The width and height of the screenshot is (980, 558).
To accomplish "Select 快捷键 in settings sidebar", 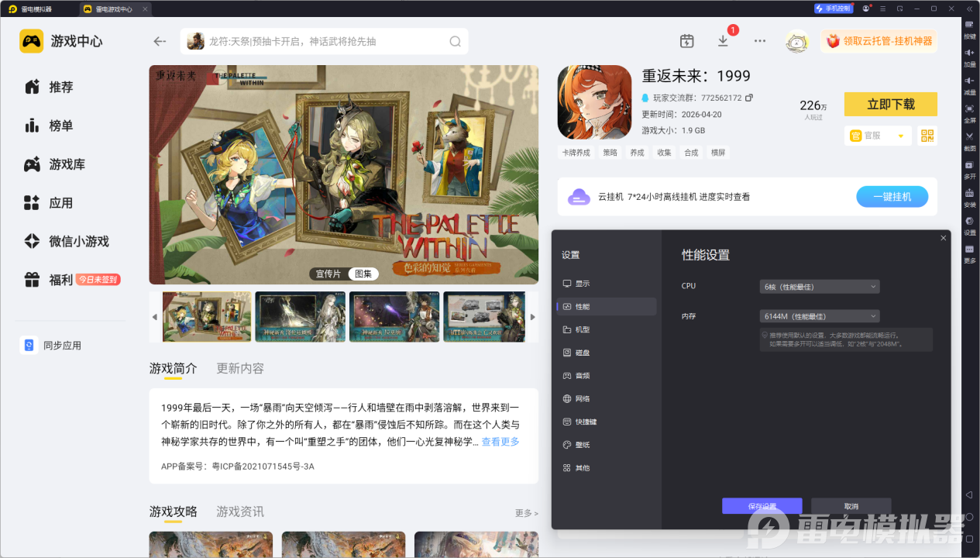I will 607,422.
